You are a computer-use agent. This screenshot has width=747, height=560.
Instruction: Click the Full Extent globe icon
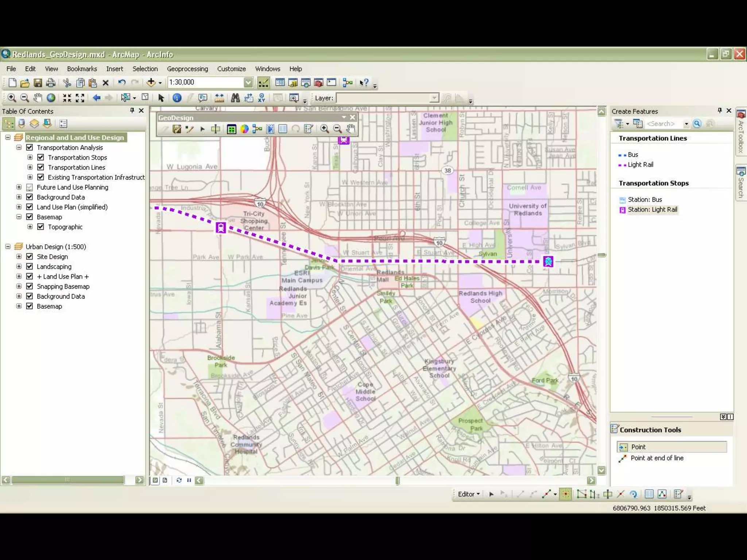pyautogui.click(x=51, y=98)
